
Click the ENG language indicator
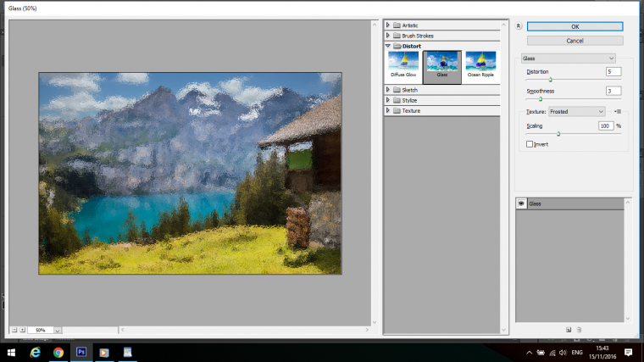point(577,353)
